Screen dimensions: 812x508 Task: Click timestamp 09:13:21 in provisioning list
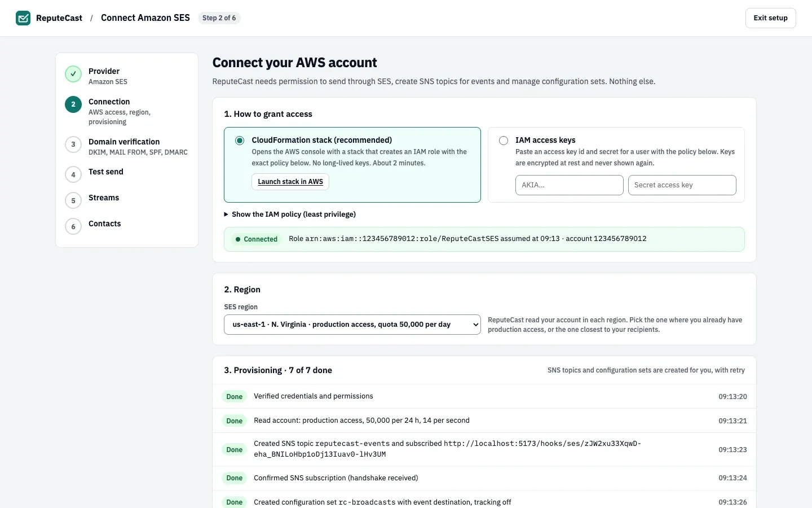(732, 421)
